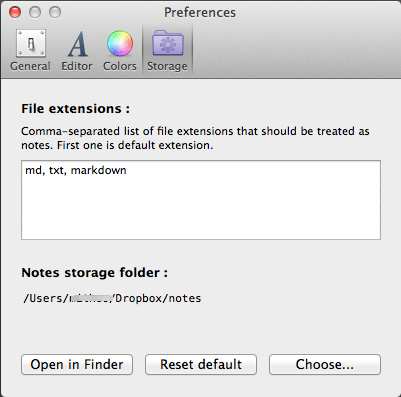This screenshot has height=397, width=401.
Task: Pick a new folder with Choose... button
Action: click(325, 364)
